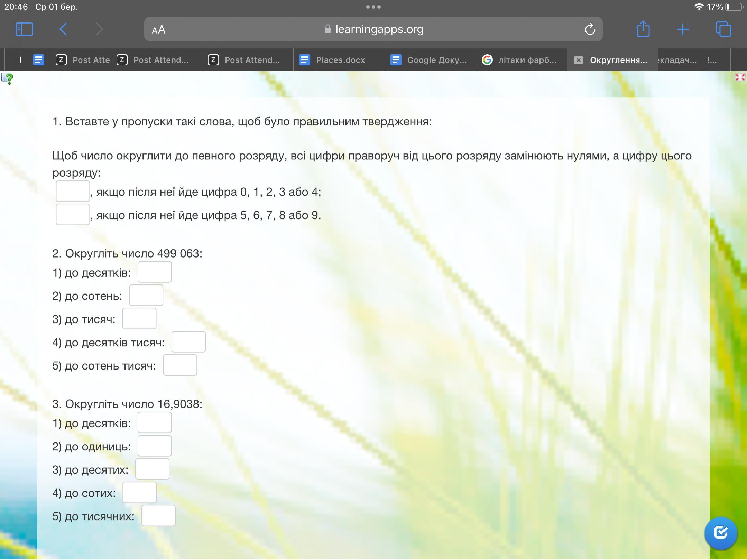Screen dimensions: 747x560
Task: Go back with the left arrow
Action: tap(63, 29)
